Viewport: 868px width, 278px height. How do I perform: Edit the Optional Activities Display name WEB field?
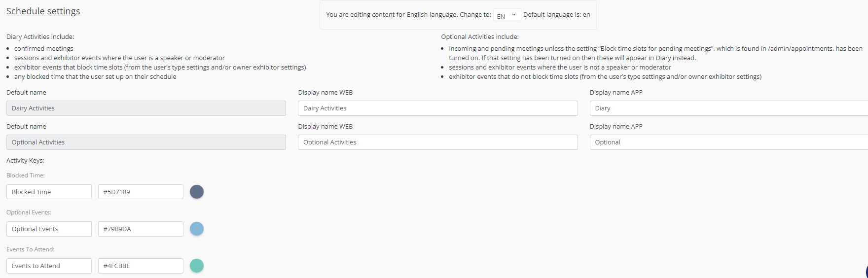click(x=437, y=142)
